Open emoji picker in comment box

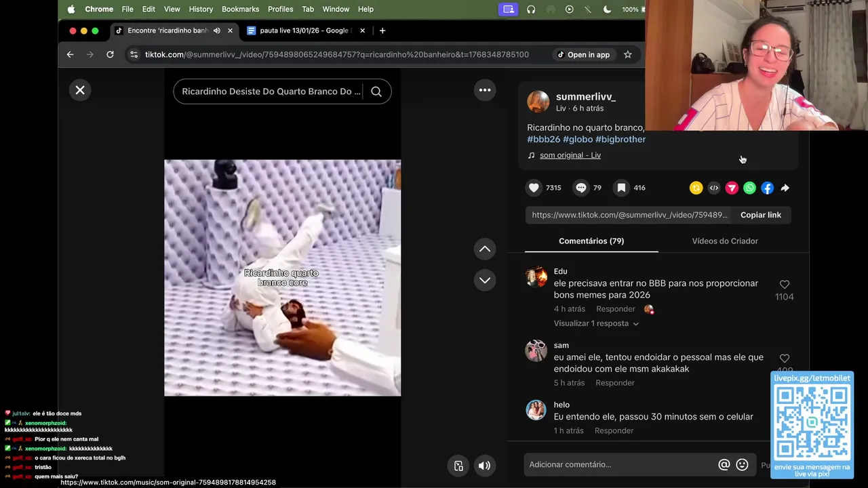(742, 464)
